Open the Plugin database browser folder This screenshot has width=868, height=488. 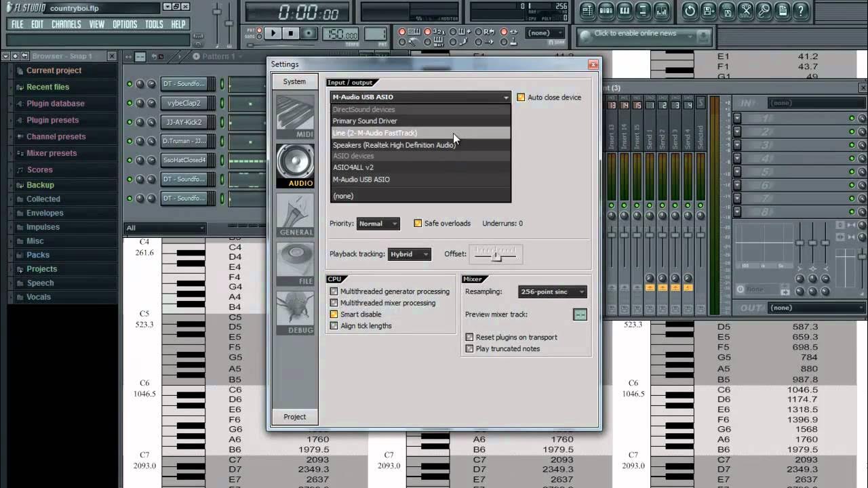click(x=56, y=104)
